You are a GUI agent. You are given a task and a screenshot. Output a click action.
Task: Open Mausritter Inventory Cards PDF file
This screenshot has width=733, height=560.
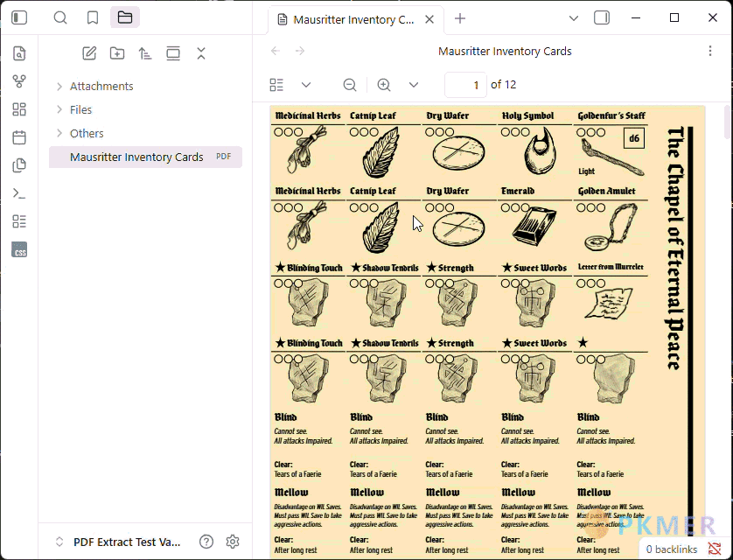click(145, 157)
